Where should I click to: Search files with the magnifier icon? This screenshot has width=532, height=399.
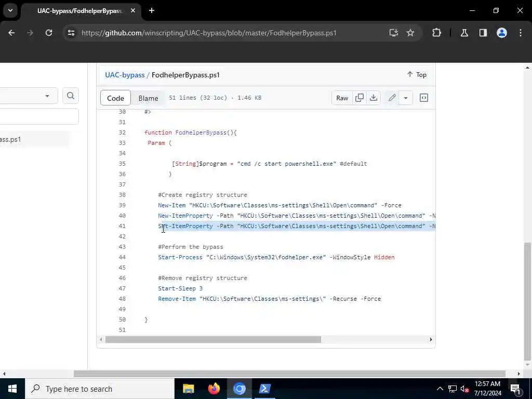pos(71,96)
